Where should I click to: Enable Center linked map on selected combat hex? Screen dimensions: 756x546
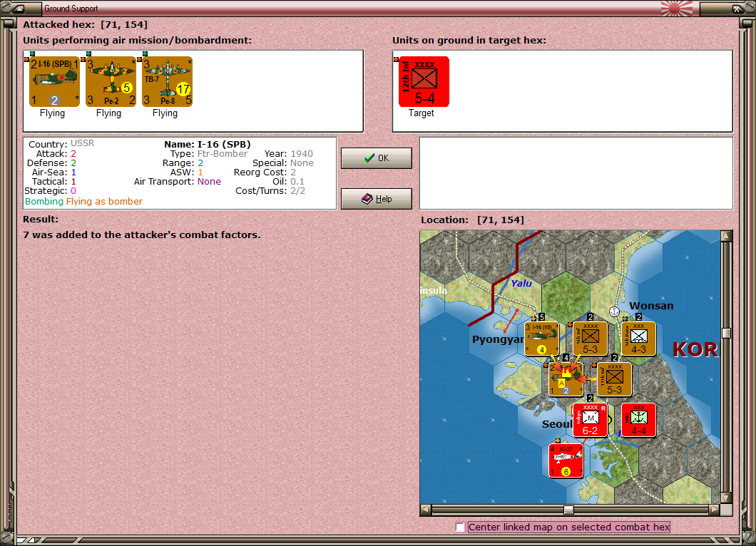460,527
